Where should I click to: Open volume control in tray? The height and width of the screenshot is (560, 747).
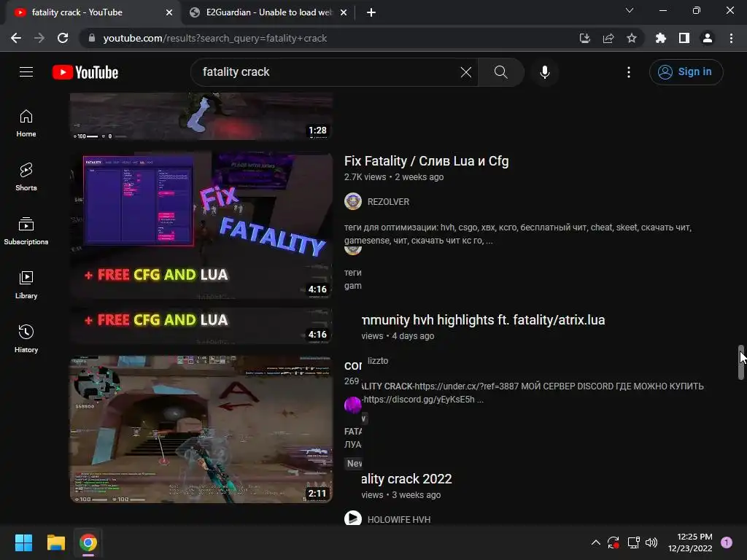[651, 542]
